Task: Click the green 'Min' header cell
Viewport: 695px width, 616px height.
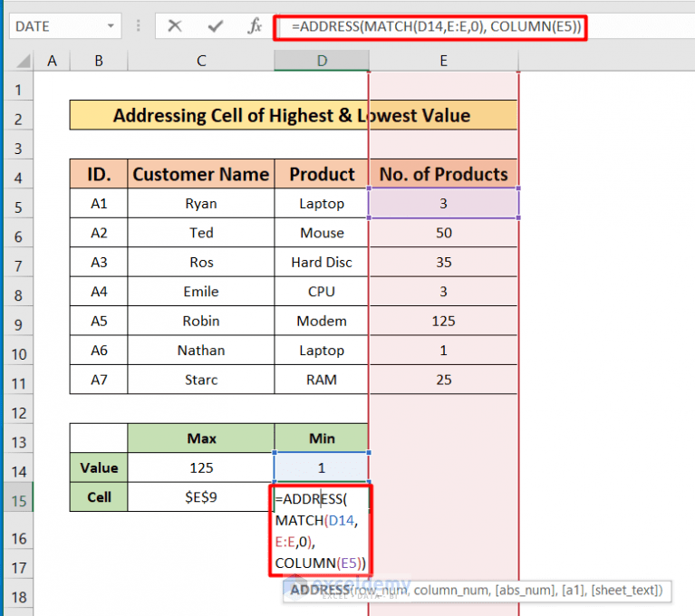Action: pyautogui.click(x=322, y=438)
